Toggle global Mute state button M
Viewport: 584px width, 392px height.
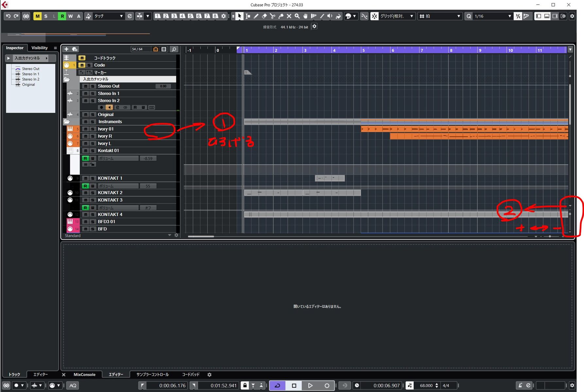(38, 16)
